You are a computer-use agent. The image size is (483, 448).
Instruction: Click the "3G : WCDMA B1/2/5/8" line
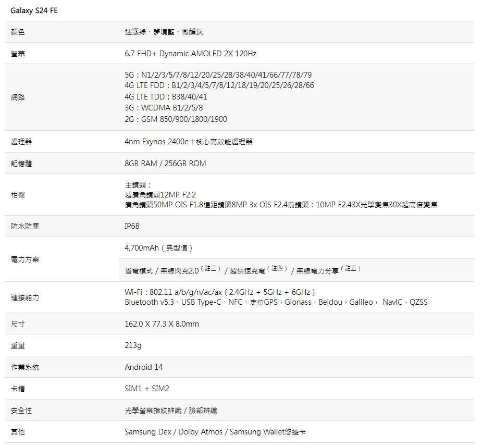tap(164, 108)
